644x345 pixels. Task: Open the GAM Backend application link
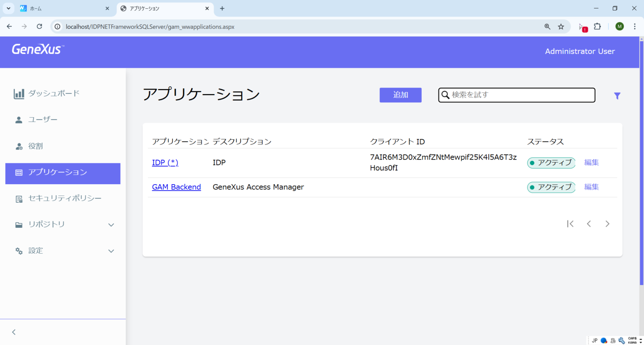point(176,187)
